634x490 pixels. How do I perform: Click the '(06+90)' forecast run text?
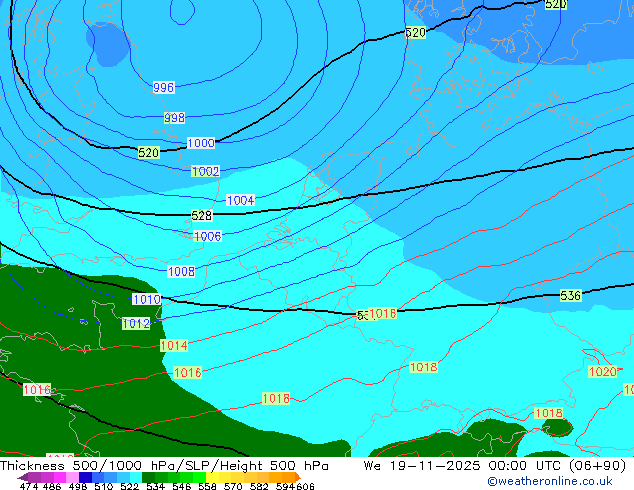(x=600, y=466)
